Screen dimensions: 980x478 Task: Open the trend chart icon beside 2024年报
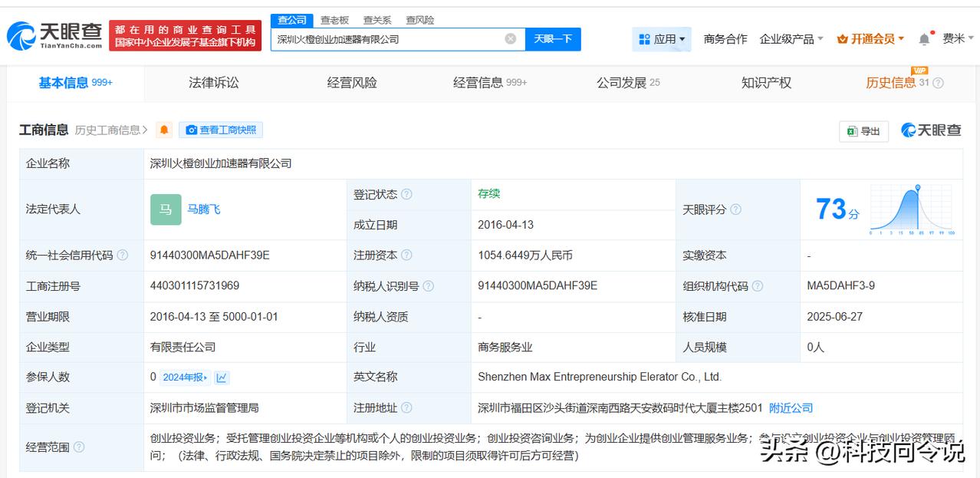point(222,377)
